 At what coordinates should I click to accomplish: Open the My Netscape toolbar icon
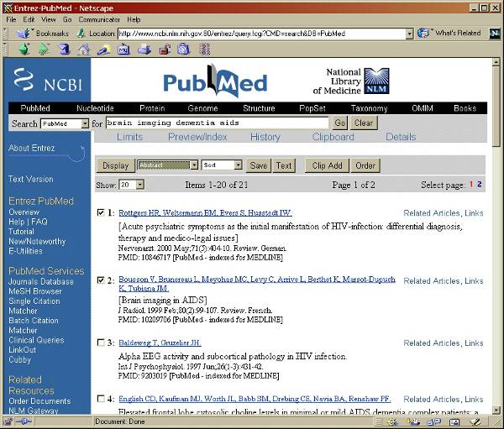click(x=123, y=50)
